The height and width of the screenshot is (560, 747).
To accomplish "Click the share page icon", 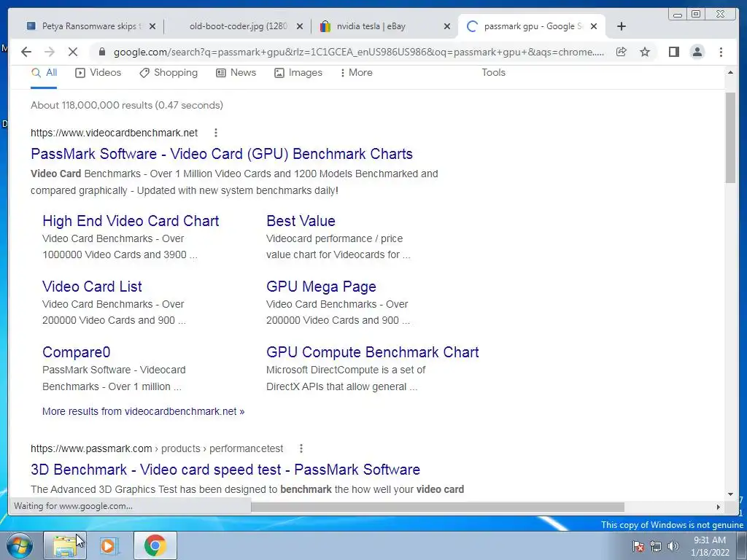I will coord(622,52).
